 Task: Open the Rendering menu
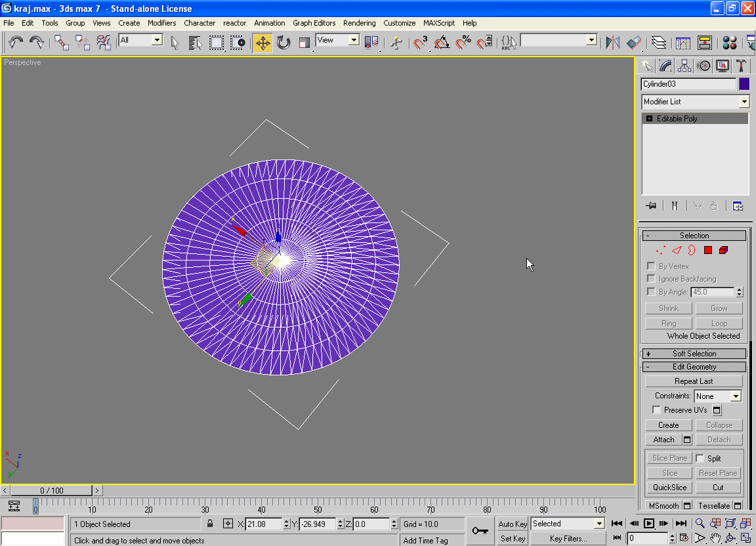[359, 23]
